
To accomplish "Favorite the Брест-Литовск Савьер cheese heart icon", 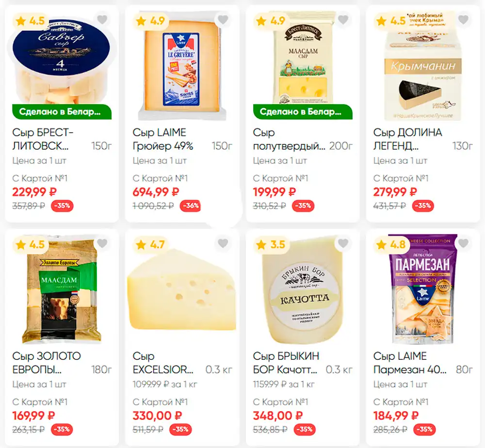I will [x=102, y=20].
